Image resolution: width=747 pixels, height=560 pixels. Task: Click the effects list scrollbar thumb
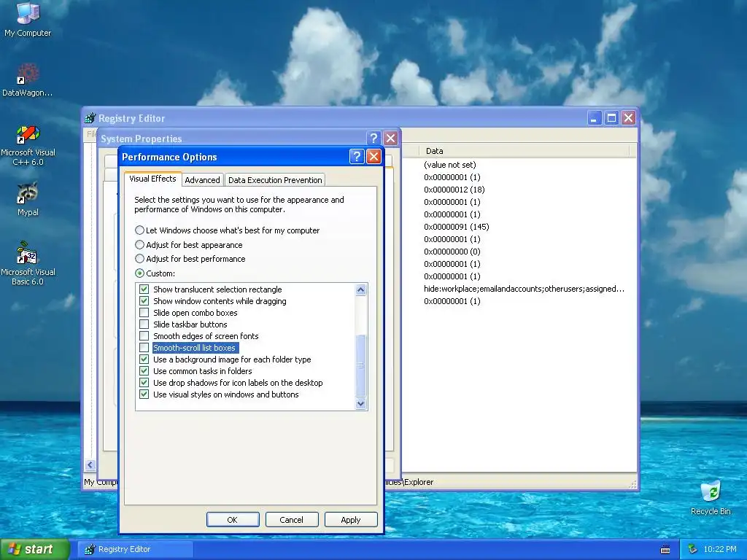[x=360, y=365]
